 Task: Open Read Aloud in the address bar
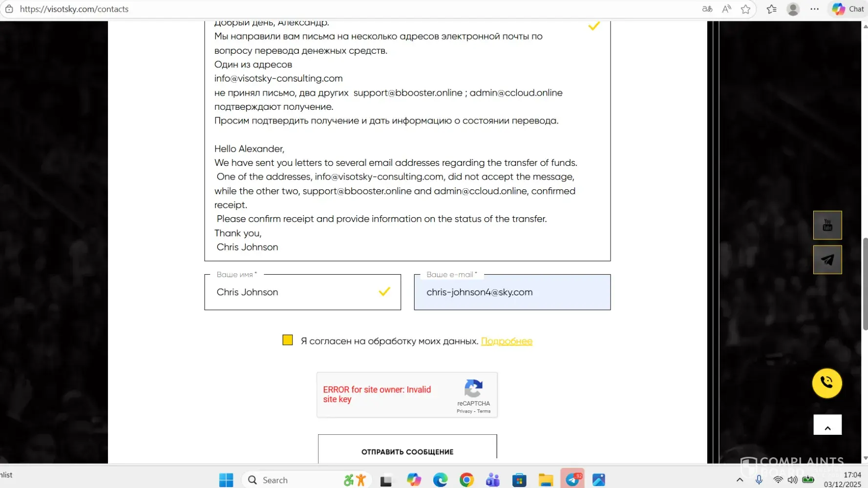click(726, 9)
